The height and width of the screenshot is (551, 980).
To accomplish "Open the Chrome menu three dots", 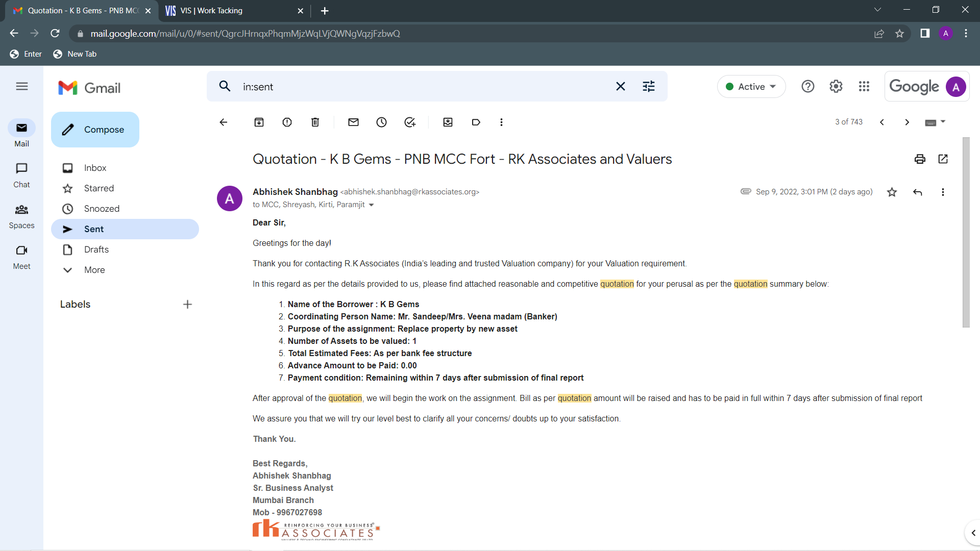I will [x=966, y=33].
